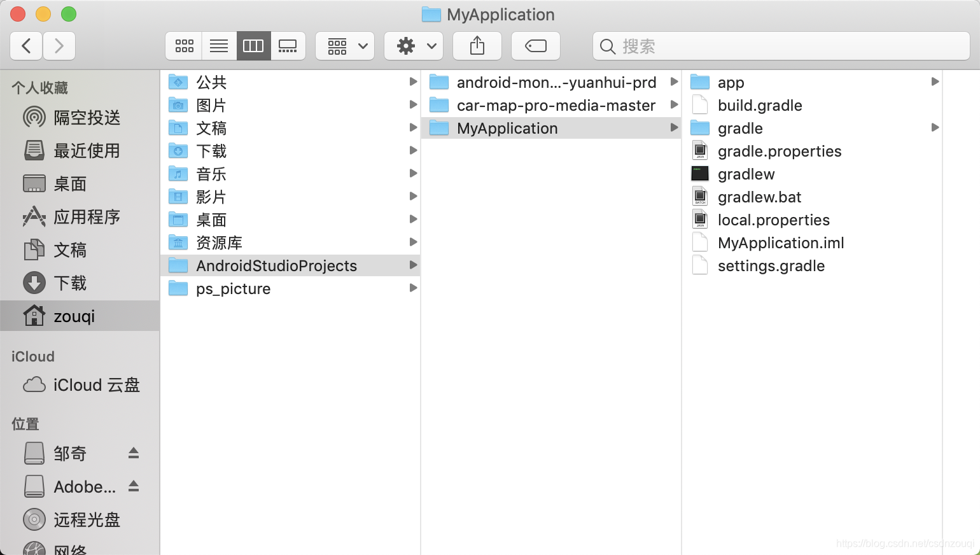Go back with the left chevron button

tap(27, 46)
